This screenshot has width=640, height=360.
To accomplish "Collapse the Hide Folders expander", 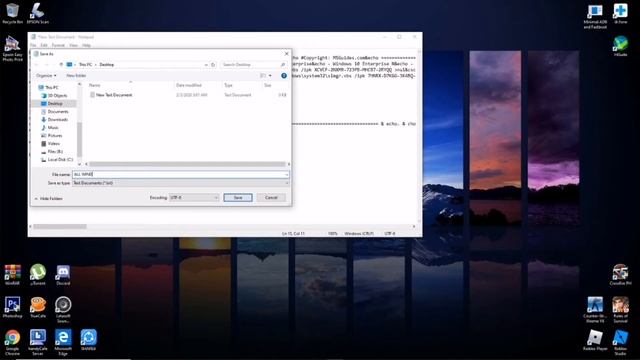I will click(x=49, y=198).
